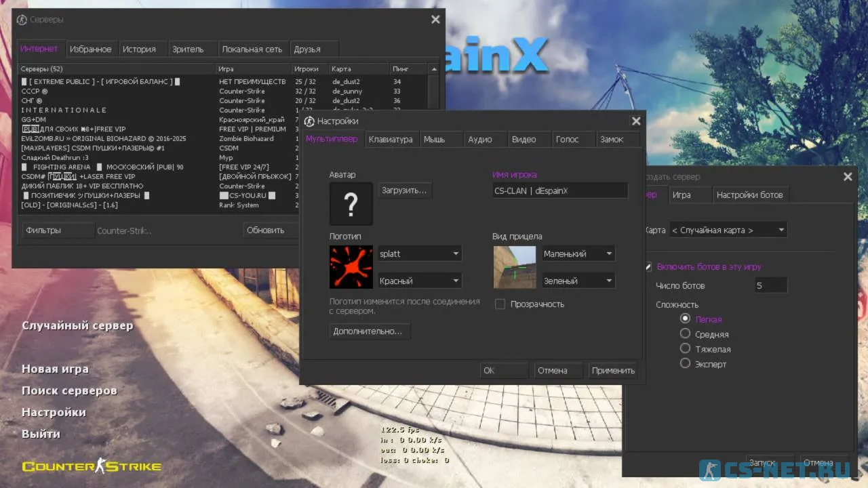Screen dimensions: 868x488
Task: Open the Настройки ботов tab
Action: 750,195
